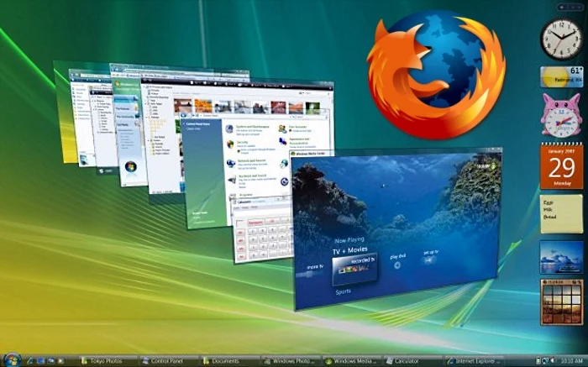Screen dimensions: 588x367
Task: Open the Windows Start orb
Action: click(12, 360)
